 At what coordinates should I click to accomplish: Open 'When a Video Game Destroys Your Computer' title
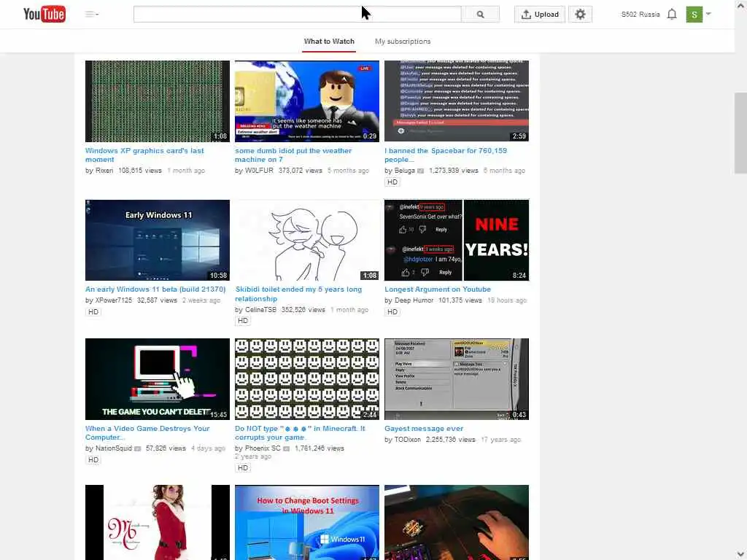147,433
